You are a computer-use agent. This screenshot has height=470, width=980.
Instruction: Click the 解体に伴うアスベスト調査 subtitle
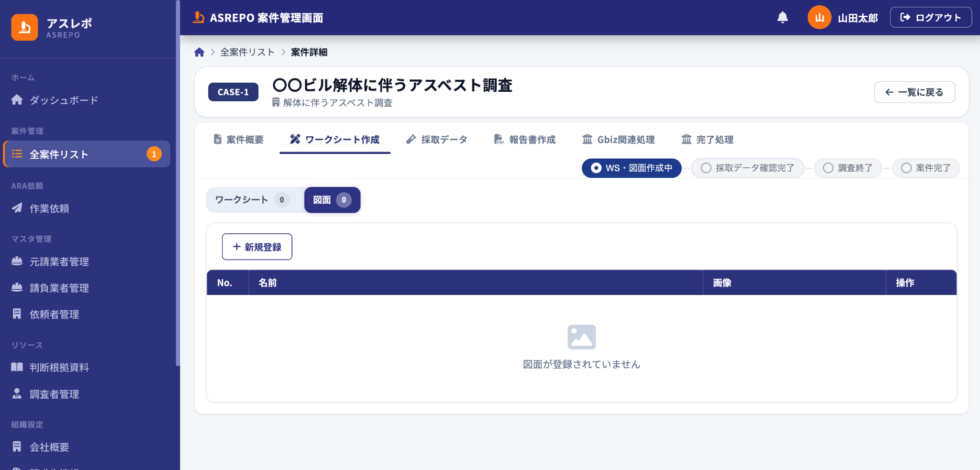point(338,103)
